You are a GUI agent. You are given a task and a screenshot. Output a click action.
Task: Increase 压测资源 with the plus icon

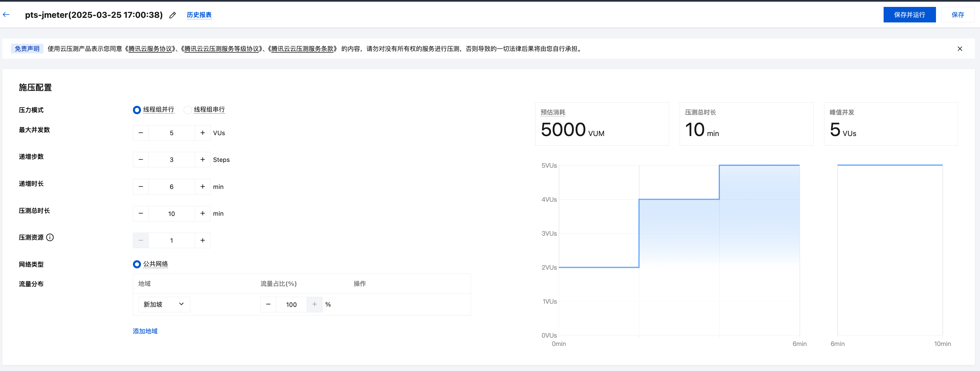[202, 241]
